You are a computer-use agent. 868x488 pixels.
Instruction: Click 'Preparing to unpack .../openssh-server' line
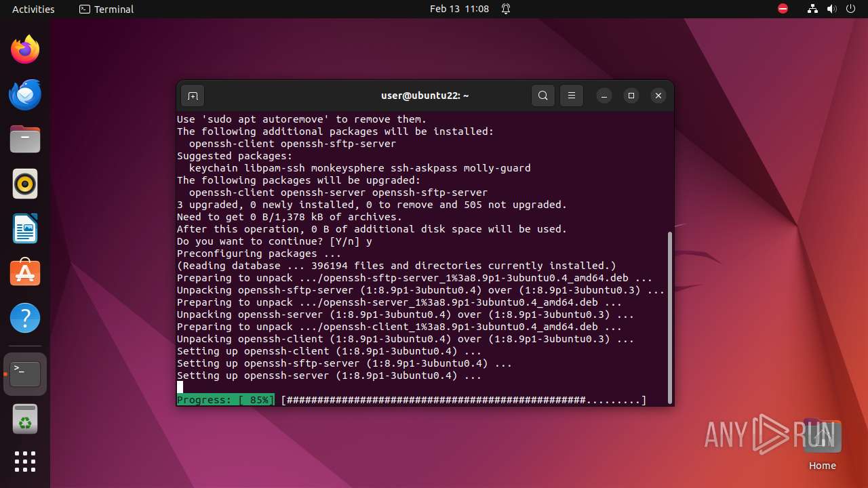399,302
